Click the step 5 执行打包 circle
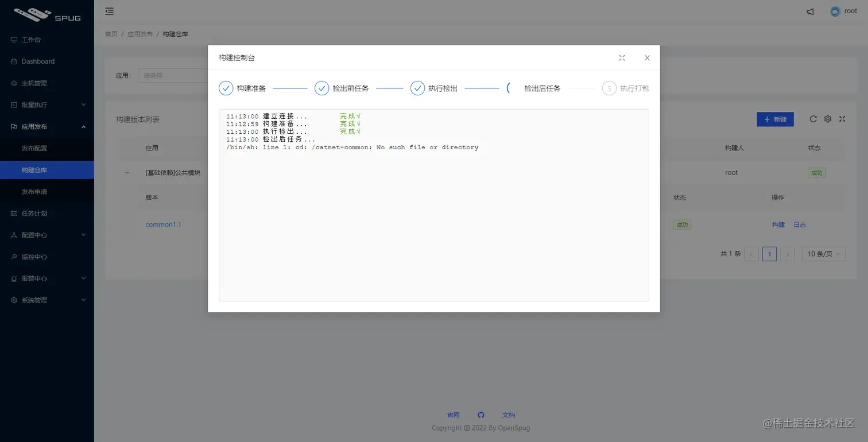868x442 pixels. [609, 88]
